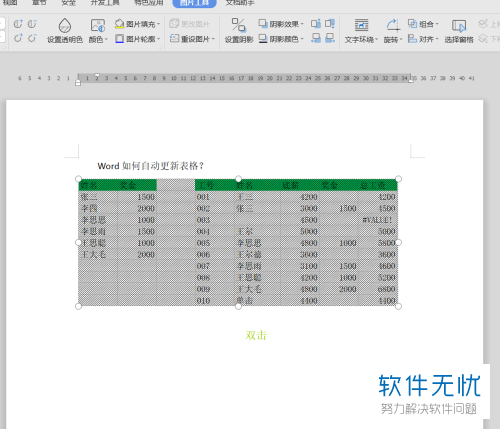This screenshot has height=429, width=500.
Task: Click the 图片填充 paint bucket icon
Action: (119, 24)
